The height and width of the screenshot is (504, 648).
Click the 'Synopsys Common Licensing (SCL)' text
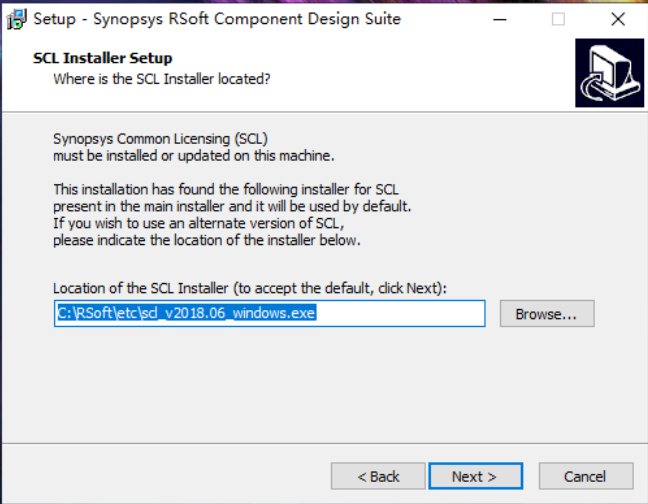[x=160, y=140]
